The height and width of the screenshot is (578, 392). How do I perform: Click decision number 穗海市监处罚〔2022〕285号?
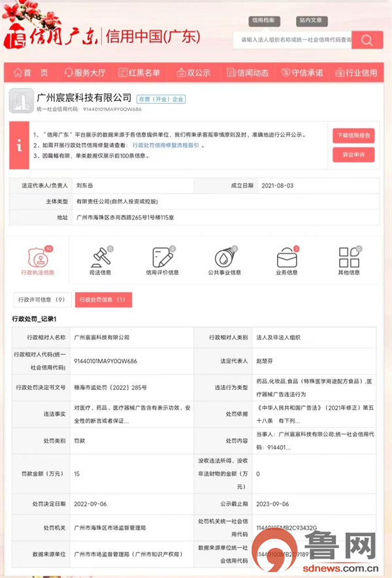tap(110, 387)
